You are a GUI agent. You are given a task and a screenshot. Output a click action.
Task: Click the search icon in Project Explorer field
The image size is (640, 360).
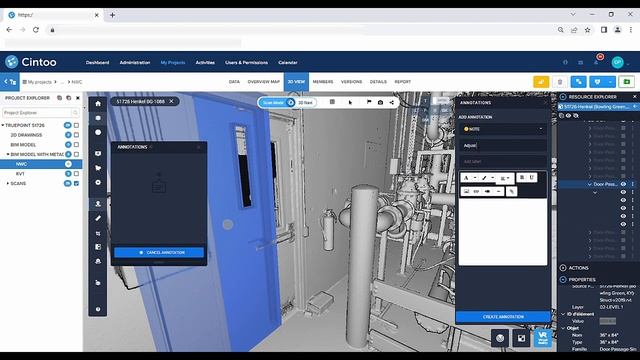coord(75,113)
